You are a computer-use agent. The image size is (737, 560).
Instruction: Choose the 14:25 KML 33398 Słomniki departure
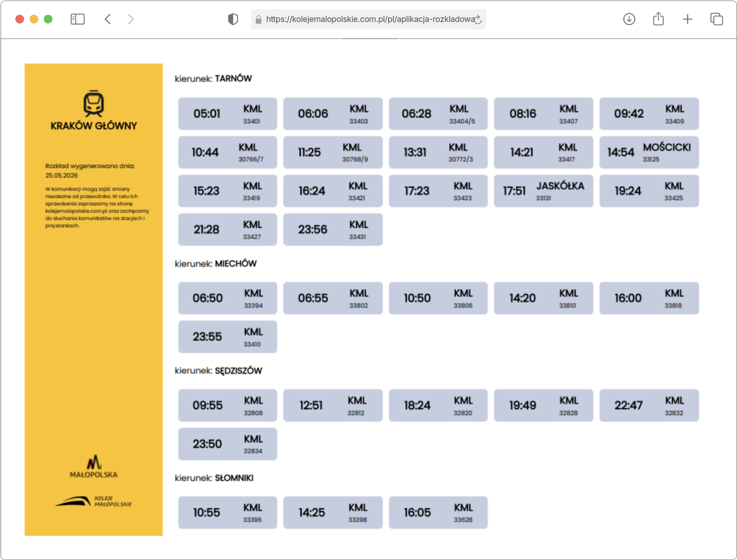(x=333, y=512)
